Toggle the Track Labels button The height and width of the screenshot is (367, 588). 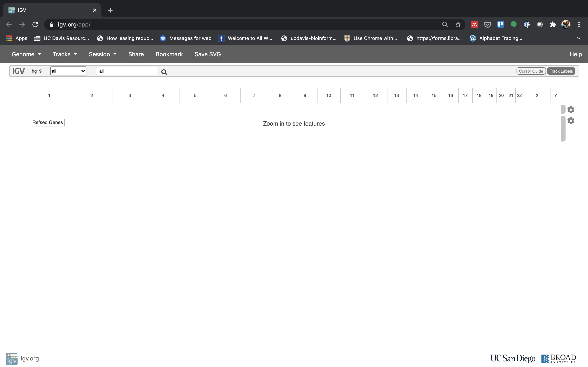[561, 71]
